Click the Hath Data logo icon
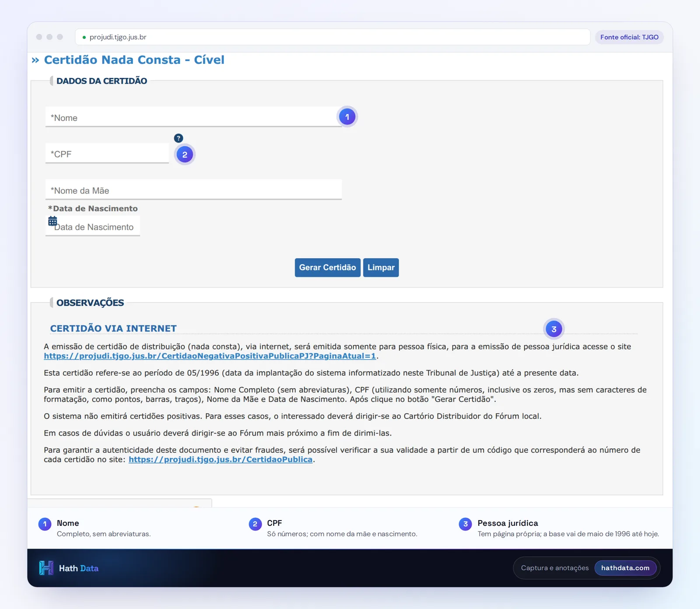The width and height of the screenshot is (700, 609). click(46, 568)
